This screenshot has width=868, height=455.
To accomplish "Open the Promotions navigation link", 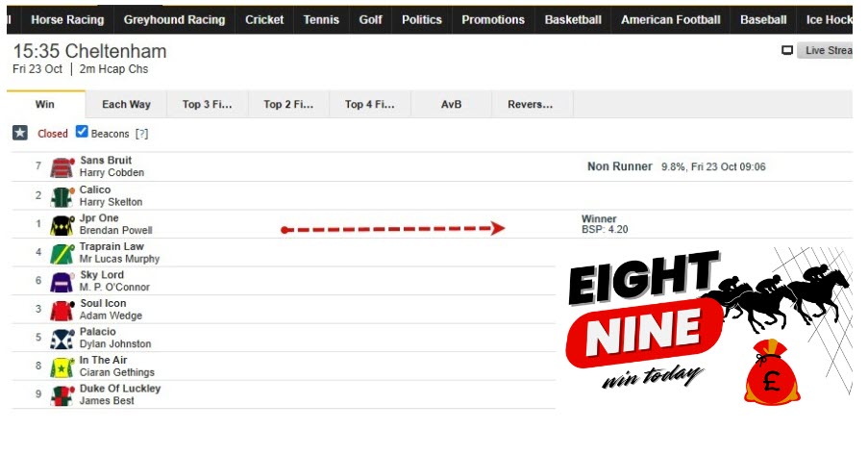I will pos(493,20).
